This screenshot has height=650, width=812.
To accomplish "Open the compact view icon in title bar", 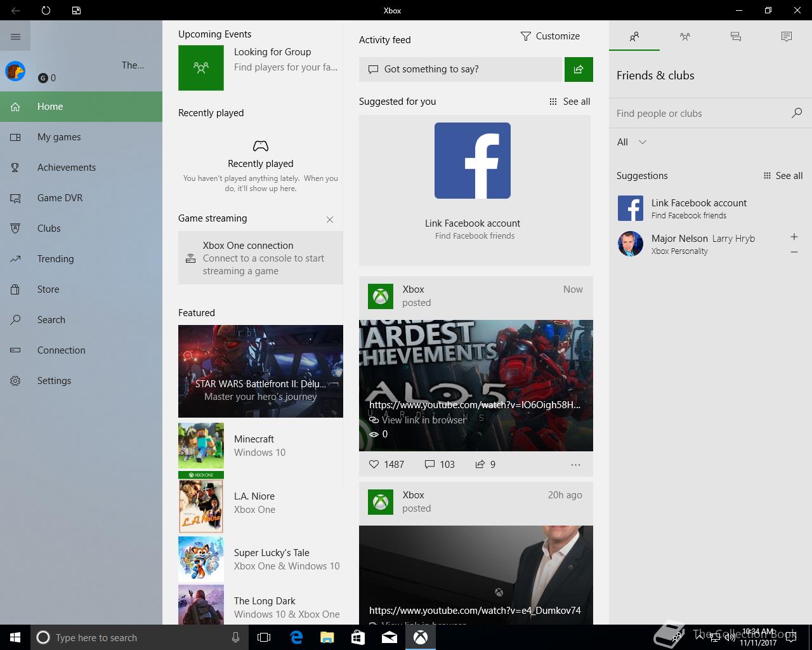I will (76, 10).
